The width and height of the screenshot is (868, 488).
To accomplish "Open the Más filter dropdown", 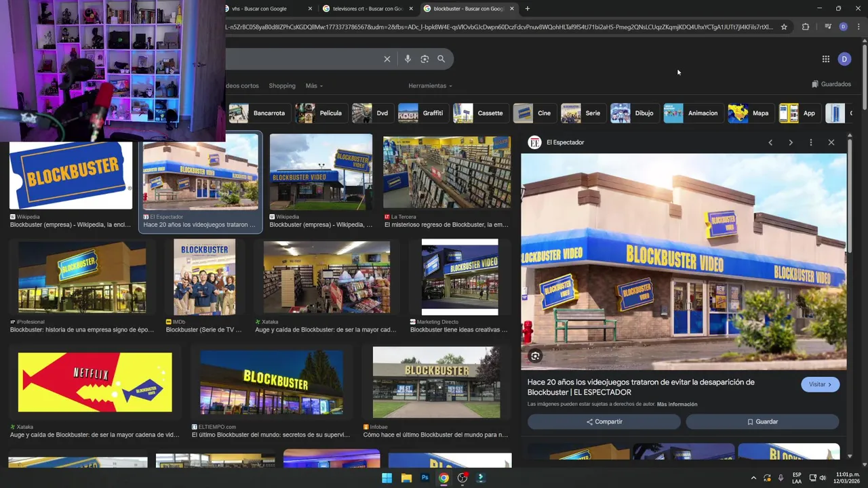I will tap(314, 86).
